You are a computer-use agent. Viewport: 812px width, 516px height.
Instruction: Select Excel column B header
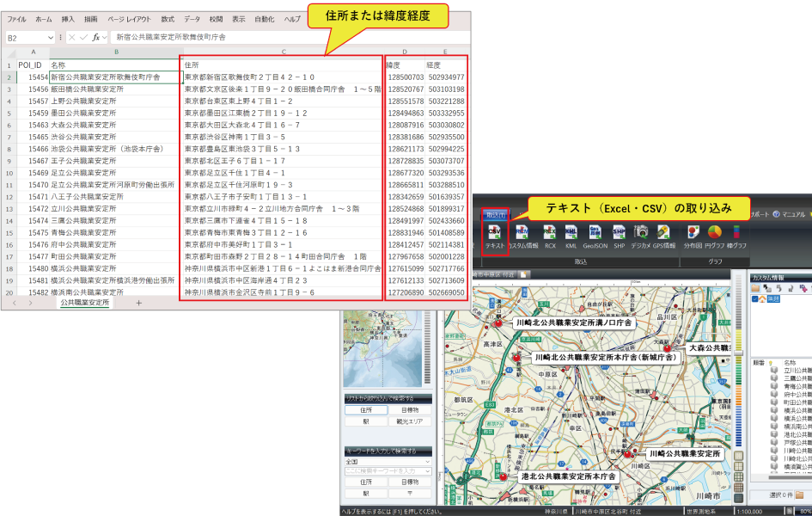pos(116,52)
